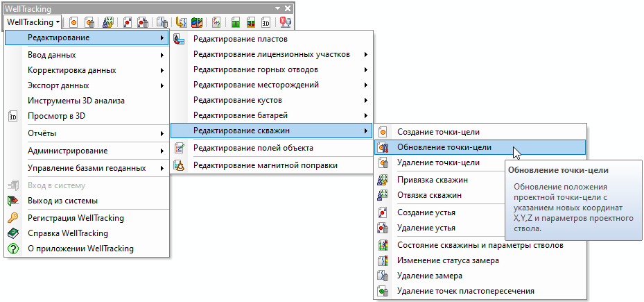
Task: Choose Создание точки-цели
Action: [x=438, y=131]
